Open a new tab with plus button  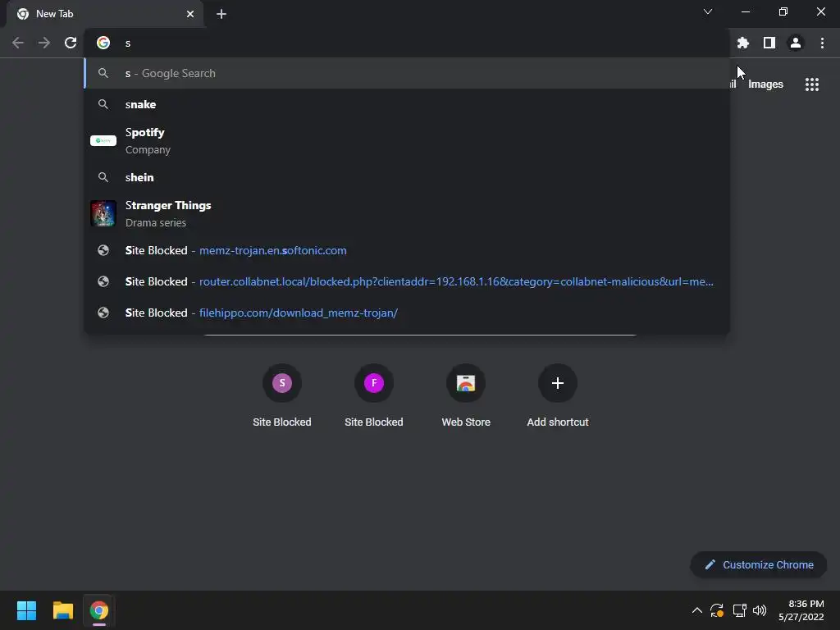coord(221,14)
